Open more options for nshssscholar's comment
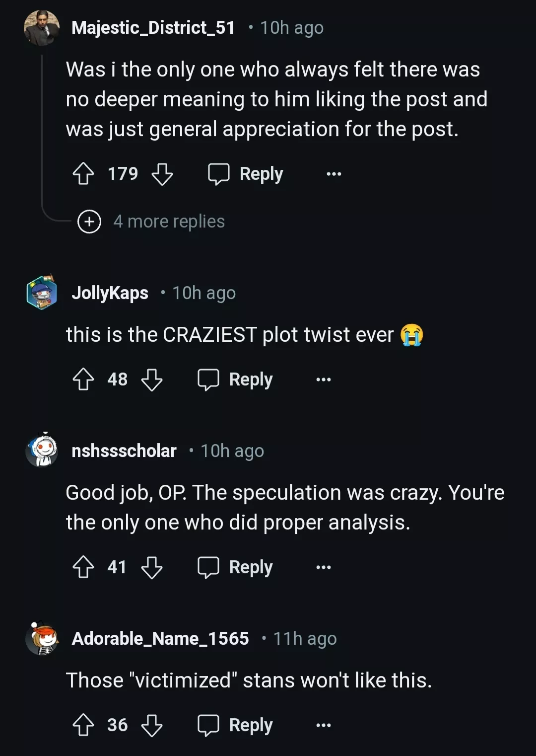Viewport: 536px width, 756px height. coord(324,567)
